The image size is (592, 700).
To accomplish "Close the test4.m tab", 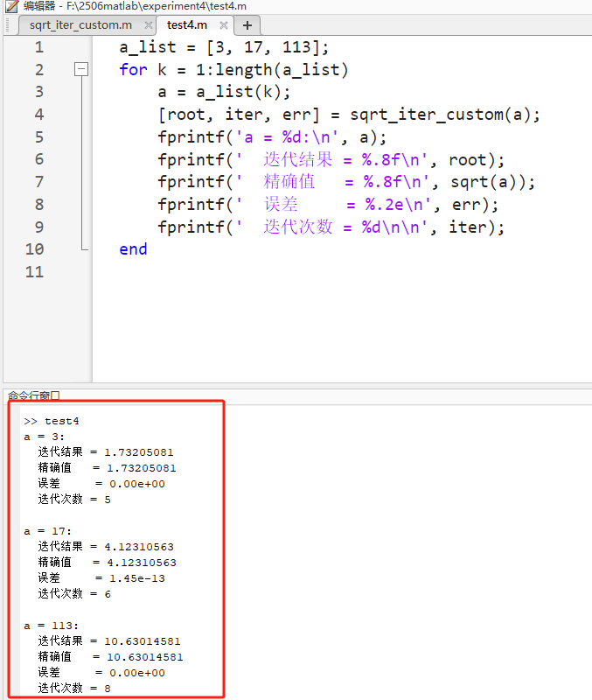I will pyautogui.click(x=224, y=25).
